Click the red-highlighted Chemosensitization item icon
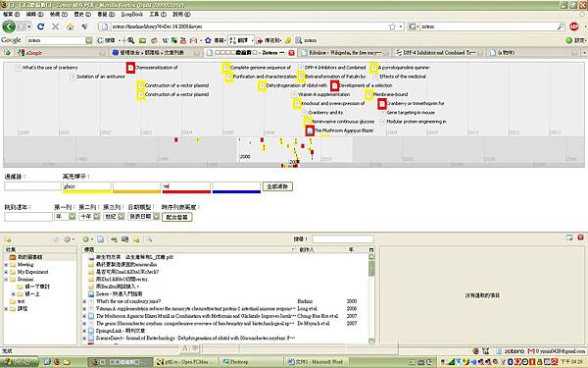 point(130,68)
